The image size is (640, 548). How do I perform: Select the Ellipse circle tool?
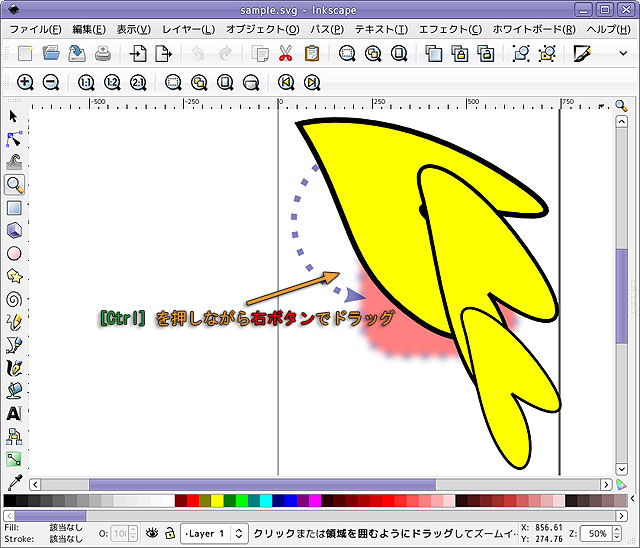coord(14,253)
